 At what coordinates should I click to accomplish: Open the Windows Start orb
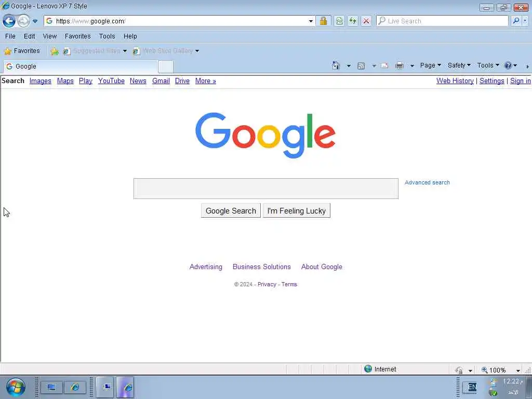(16, 387)
